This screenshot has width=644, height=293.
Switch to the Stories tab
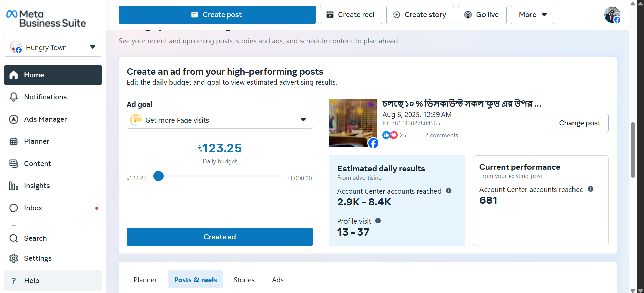pos(244,280)
